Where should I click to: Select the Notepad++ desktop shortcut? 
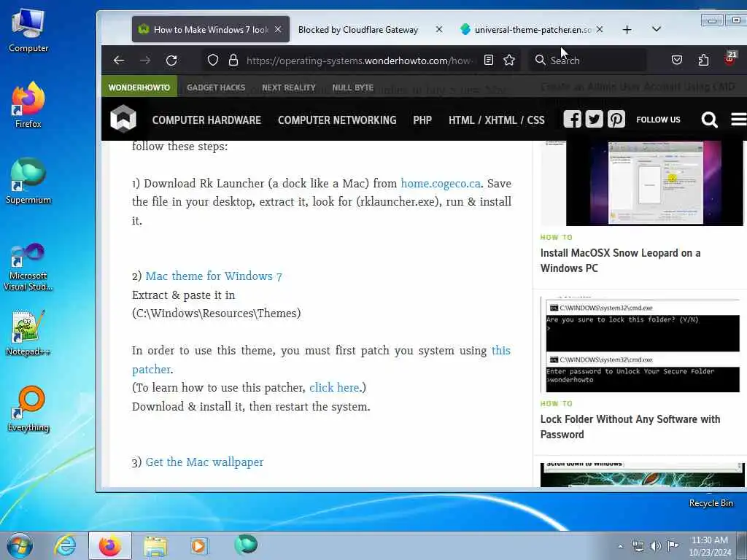(28, 332)
